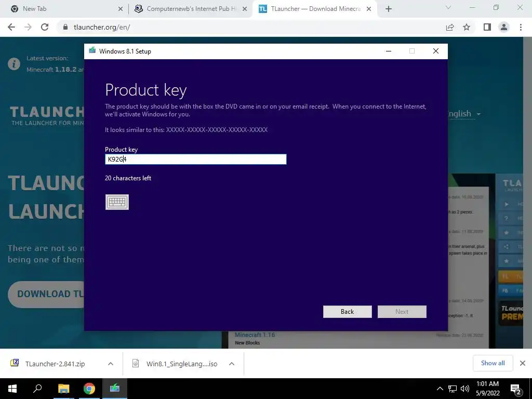Click the webpage vertical scrollbar
This screenshot has height=399, width=532.
527,193
